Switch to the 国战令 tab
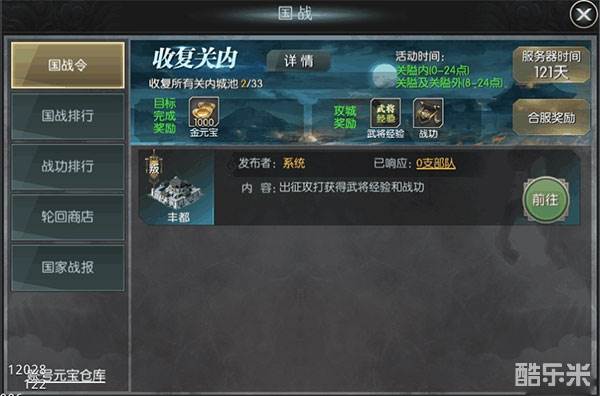This screenshot has width=600, height=396. coord(68,65)
